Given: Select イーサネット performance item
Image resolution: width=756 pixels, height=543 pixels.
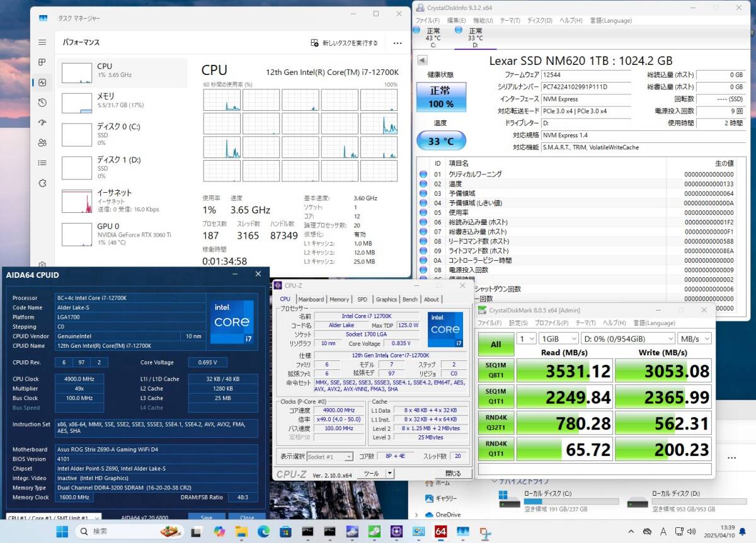Looking at the screenshot, I should (x=122, y=200).
